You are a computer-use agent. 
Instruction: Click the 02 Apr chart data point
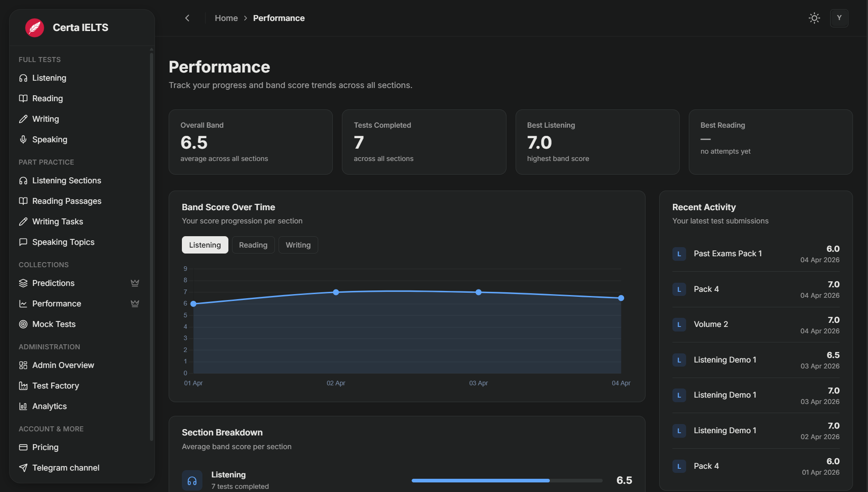click(x=336, y=292)
